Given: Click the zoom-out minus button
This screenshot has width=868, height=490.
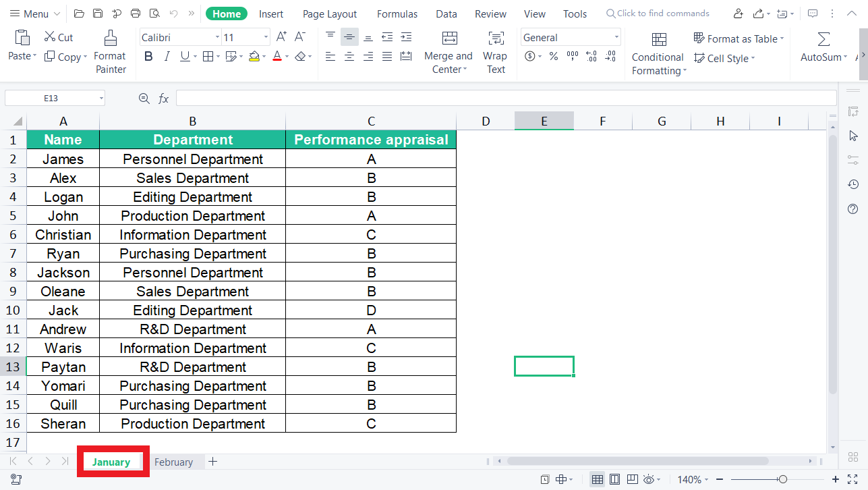Looking at the screenshot, I should tap(720, 479).
